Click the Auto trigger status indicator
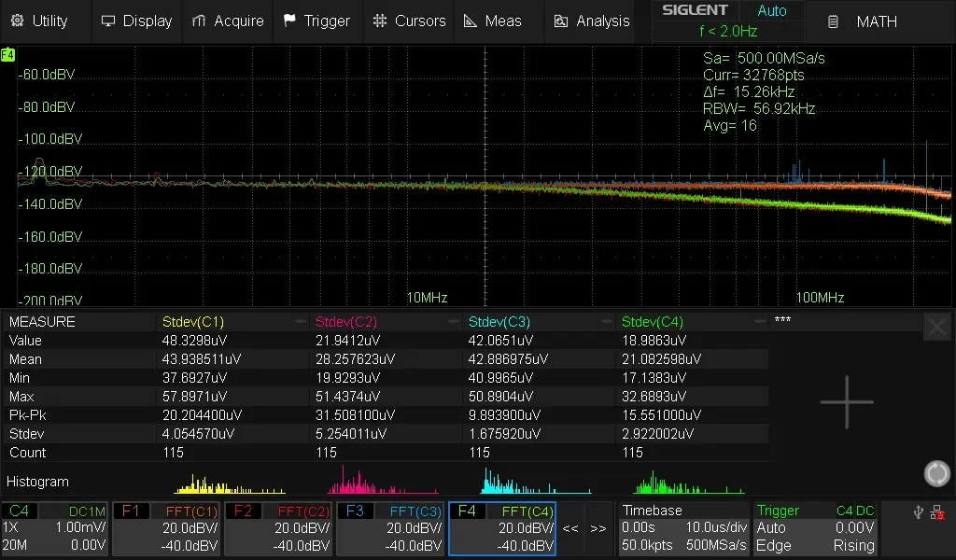 771,11
